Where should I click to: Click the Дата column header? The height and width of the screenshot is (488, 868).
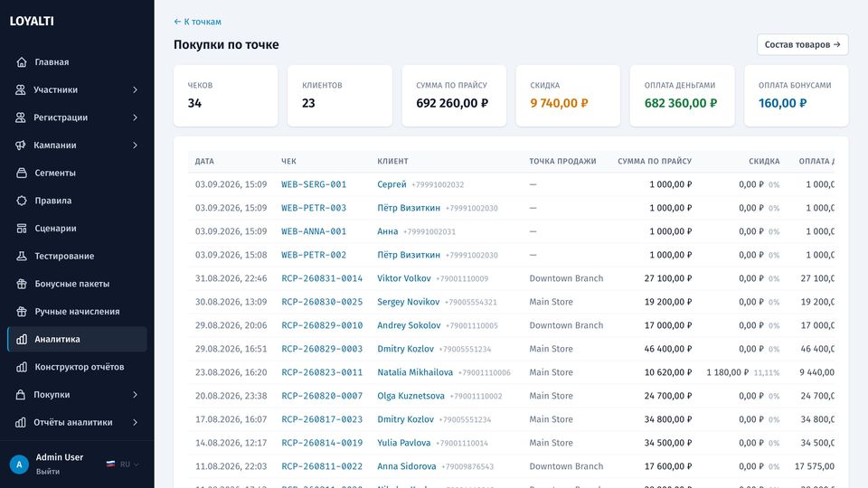(x=204, y=161)
